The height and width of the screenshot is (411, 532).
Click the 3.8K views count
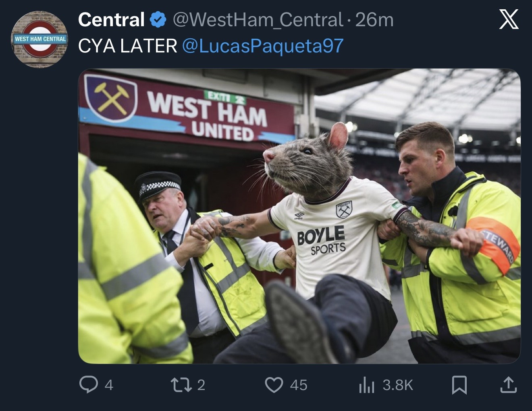click(x=398, y=385)
